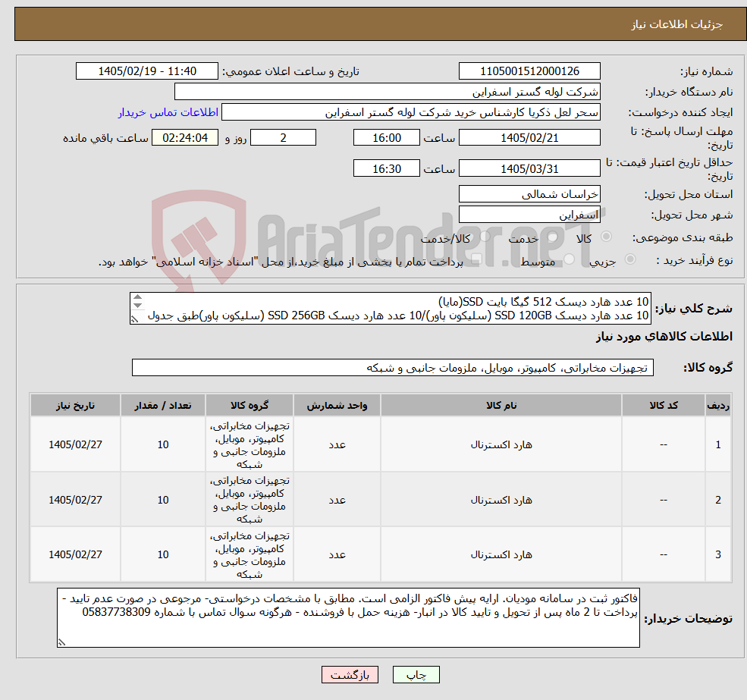Click هارد اکسترنال in row 3

click(x=501, y=554)
